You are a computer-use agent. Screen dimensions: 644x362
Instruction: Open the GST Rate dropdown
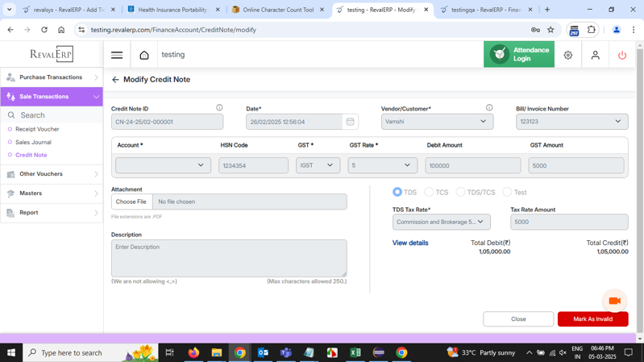tap(382, 165)
